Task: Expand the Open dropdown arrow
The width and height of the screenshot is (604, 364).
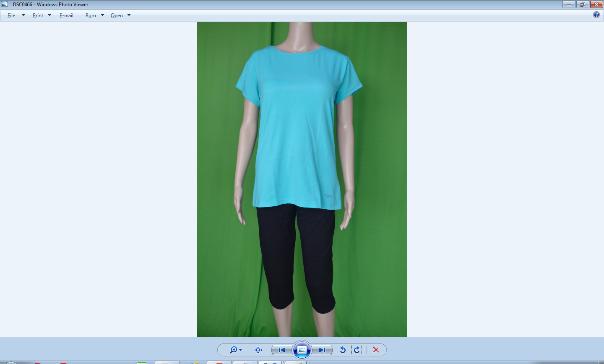Action: (x=129, y=16)
